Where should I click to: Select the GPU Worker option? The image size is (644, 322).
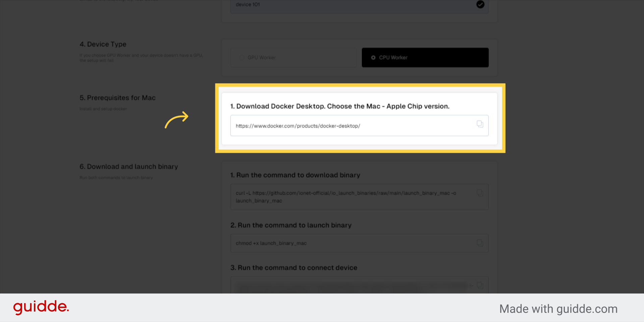[x=293, y=57]
